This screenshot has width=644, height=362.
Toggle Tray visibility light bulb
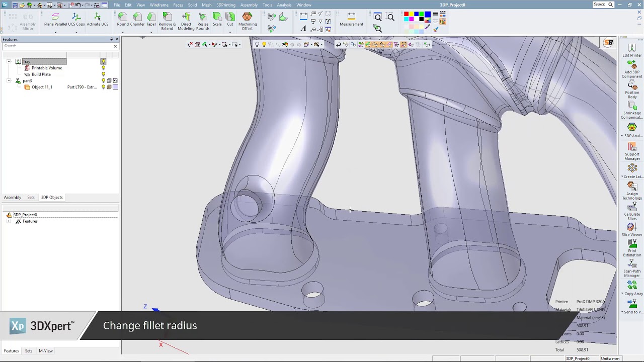[104, 61]
